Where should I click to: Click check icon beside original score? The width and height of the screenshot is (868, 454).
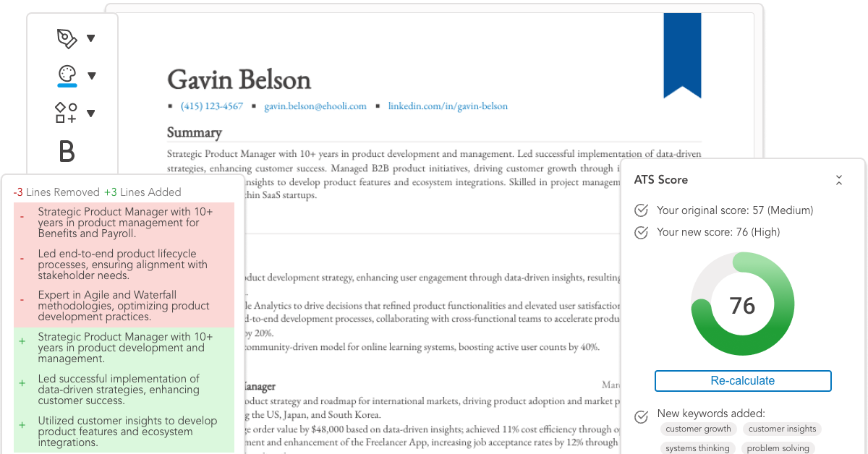tap(641, 210)
